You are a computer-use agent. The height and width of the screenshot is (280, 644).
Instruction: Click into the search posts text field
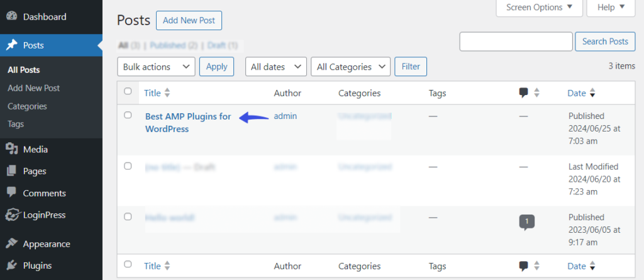[516, 42]
